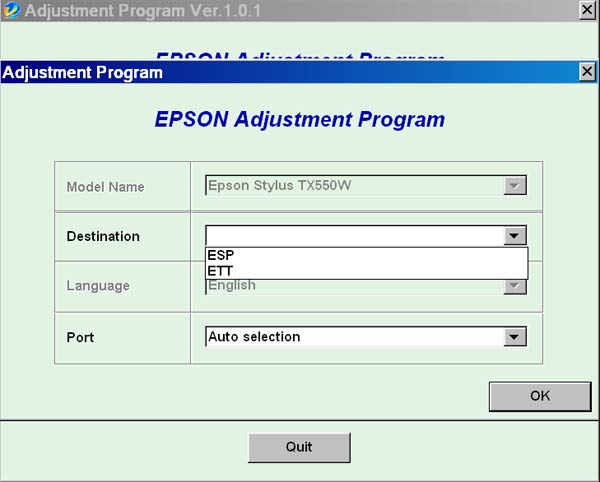Viewport: 600px width, 482px height.
Task: Click the Epson Stylus TX550W model field
Action: point(366,186)
